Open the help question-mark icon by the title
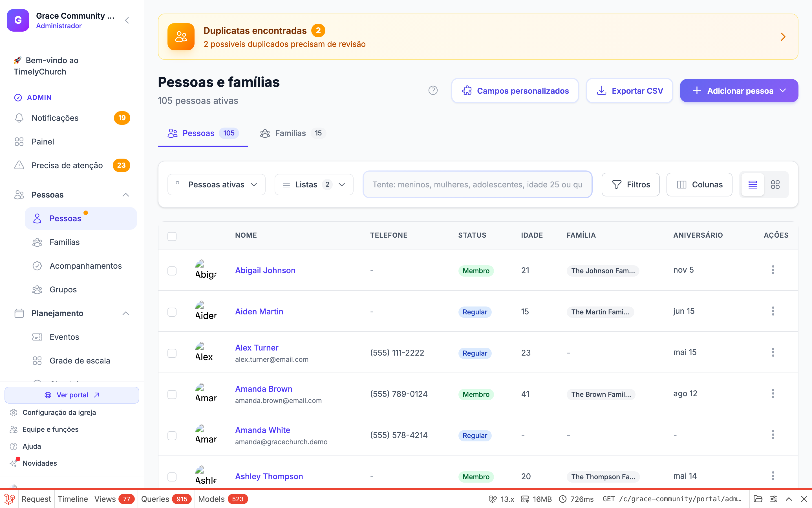The image size is (812, 508). pyautogui.click(x=433, y=90)
